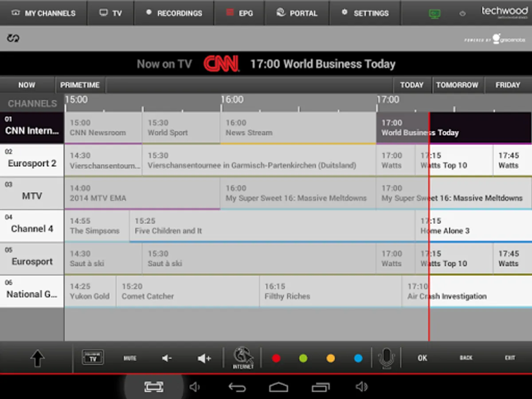This screenshot has height=399, width=532.
Task: Select Home Alone 3 program
Action: tap(473, 226)
